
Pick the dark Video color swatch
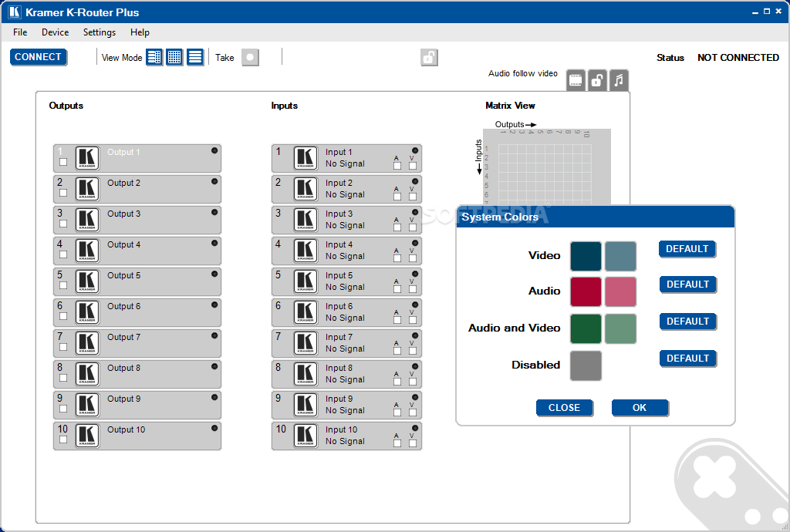coord(586,256)
